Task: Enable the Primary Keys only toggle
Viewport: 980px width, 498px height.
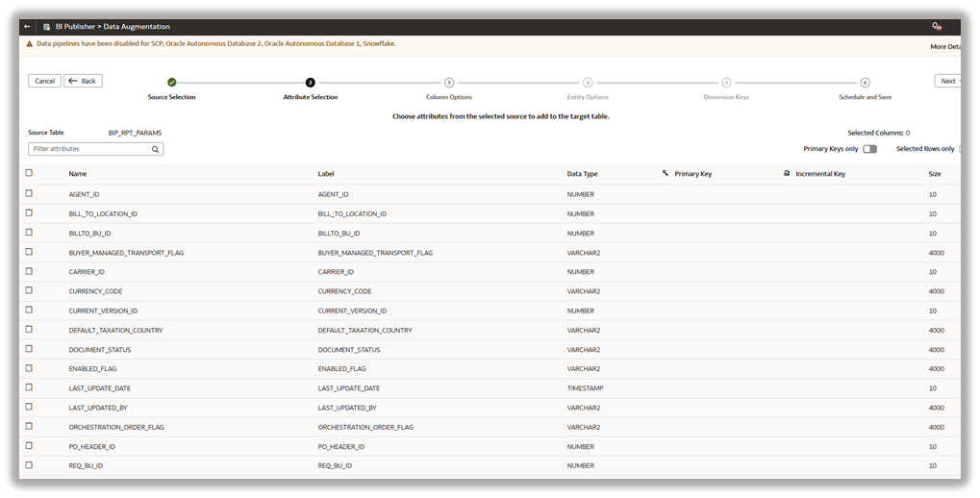Action: (x=870, y=149)
